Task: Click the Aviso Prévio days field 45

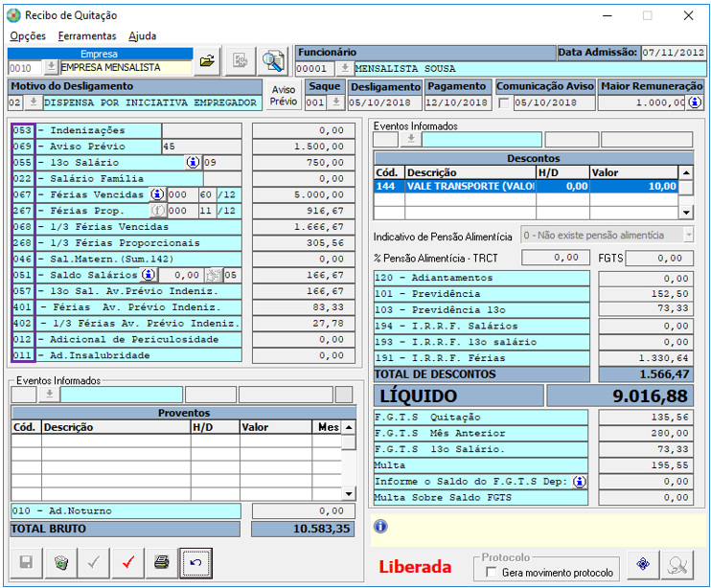Action: (202, 147)
